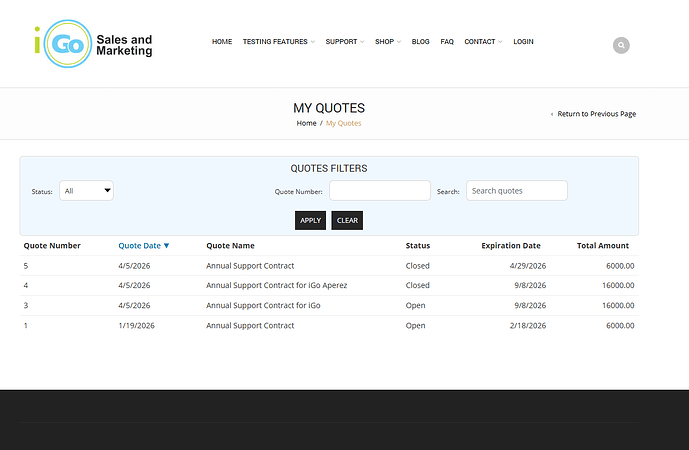Click the Quote Date sort arrow

pos(166,245)
